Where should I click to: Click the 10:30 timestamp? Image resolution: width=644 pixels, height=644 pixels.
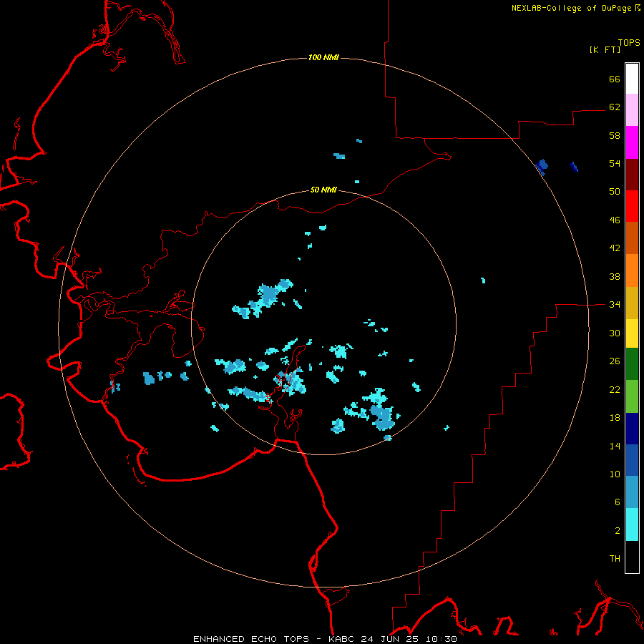pyautogui.click(x=441, y=639)
